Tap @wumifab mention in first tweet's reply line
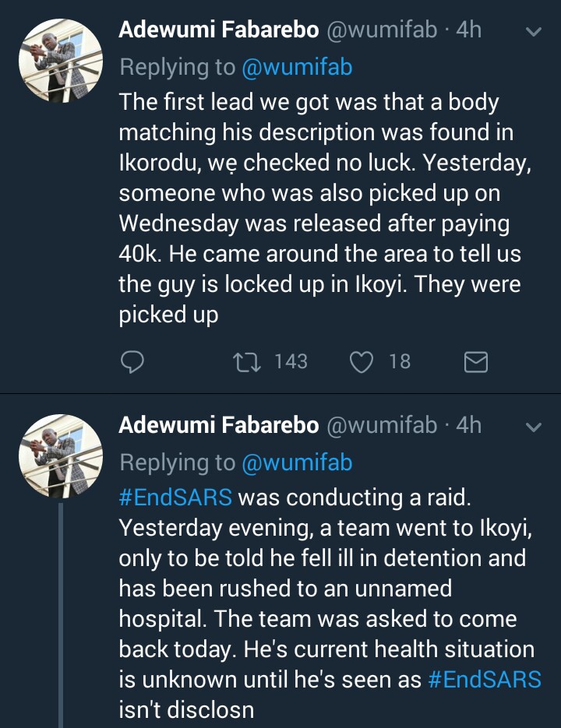 (x=297, y=67)
